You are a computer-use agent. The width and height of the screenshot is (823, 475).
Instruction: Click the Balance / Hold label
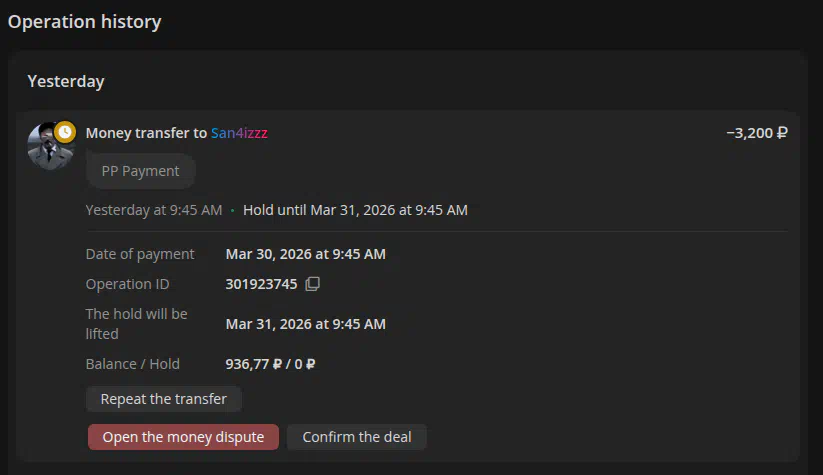pyautogui.click(x=133, y=364)
